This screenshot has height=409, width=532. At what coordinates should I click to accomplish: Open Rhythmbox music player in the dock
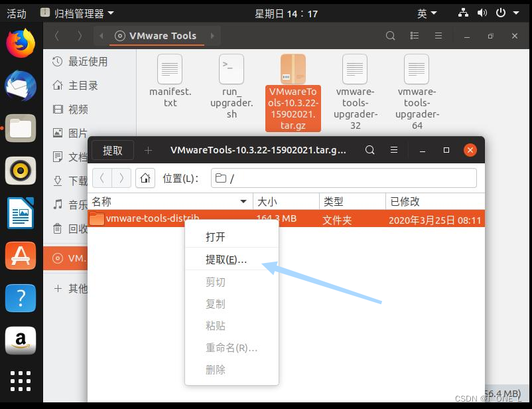click(20, 171)
